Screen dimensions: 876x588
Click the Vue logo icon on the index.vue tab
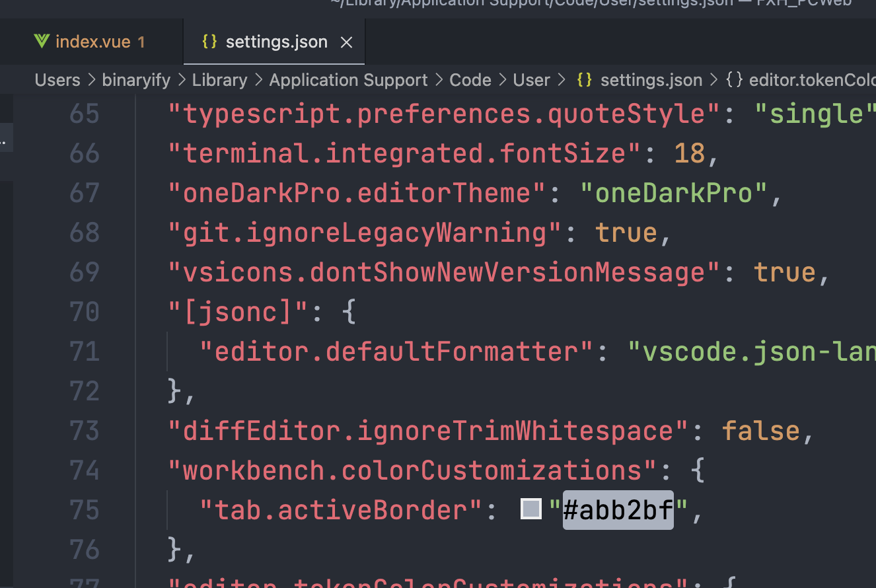pyautogui.click(x=41, y=41)
